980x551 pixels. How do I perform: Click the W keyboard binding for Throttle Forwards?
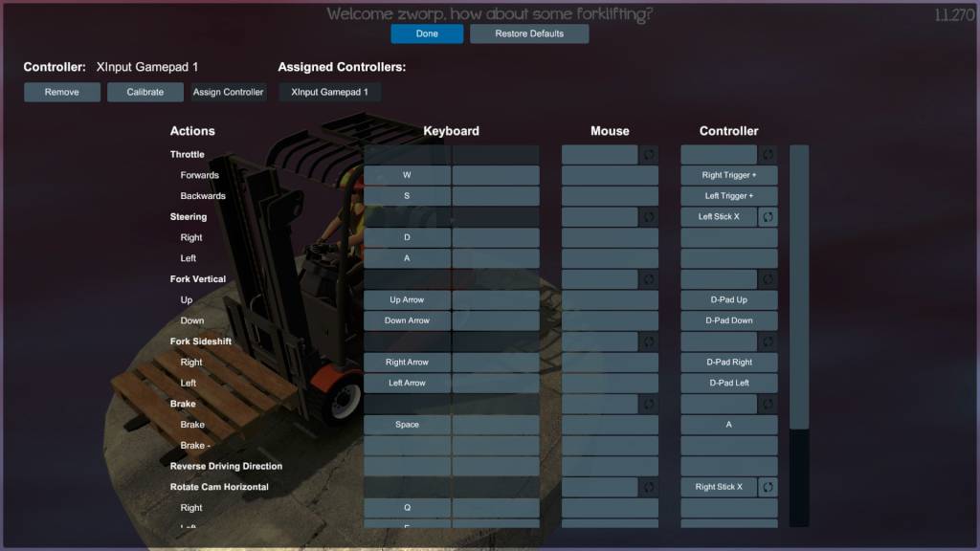(406, 175)
